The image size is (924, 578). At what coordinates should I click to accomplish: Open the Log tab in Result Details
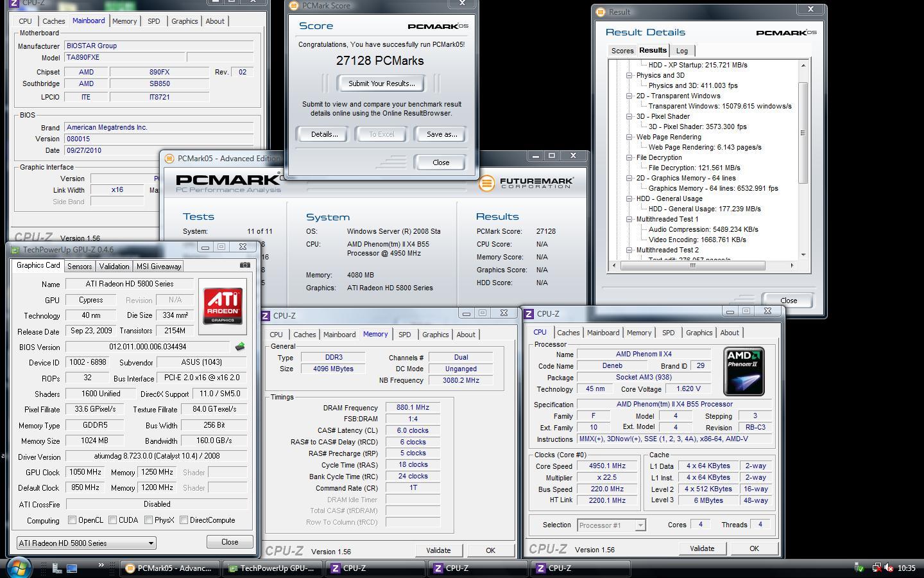tap(682, 51)
